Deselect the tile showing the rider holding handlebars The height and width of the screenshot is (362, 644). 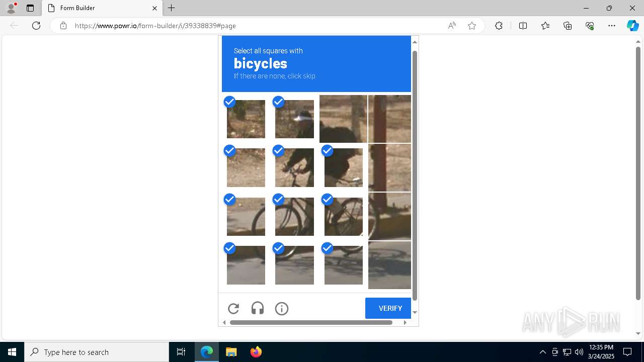pyautogui.click(x=294, y=167)
